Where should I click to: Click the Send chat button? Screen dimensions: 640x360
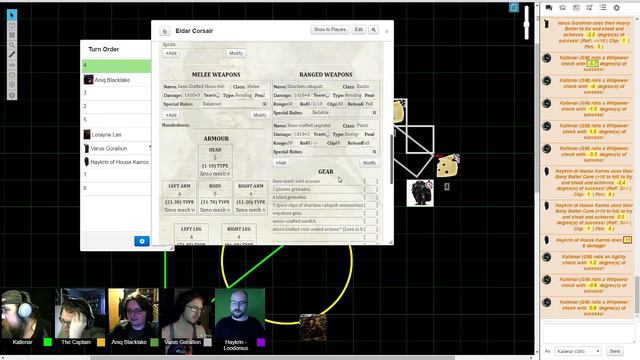point(615,351)
